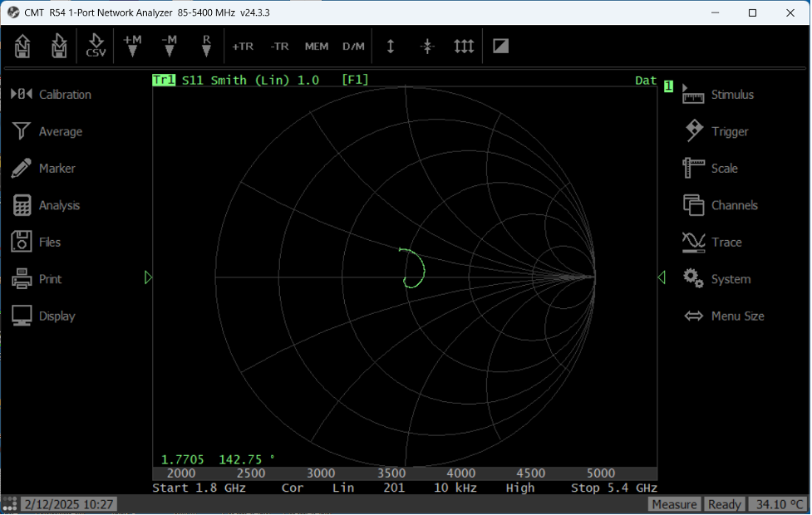The image size is (812, 515).
Task: Click the 201 points field
Action: point(394,488)
